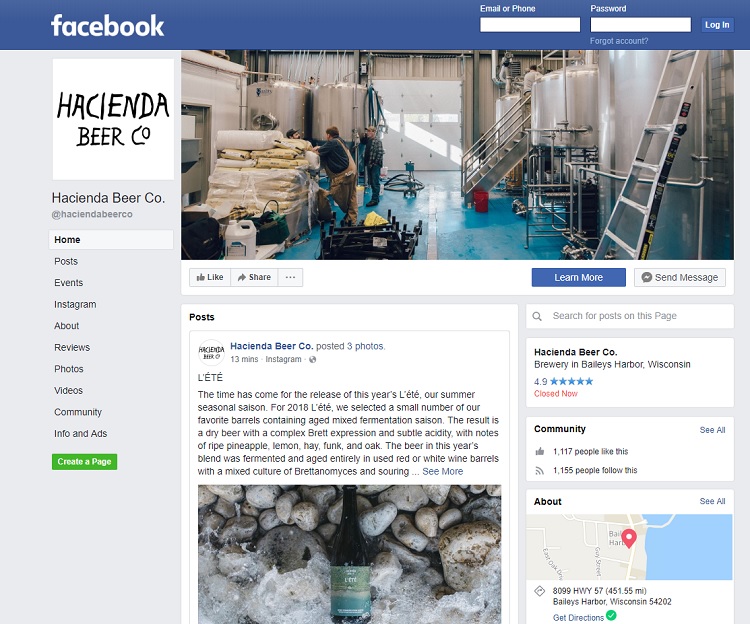Click '1,117 people like this' text
The height and width of the screenshot is (624, 750).
(x=590, y=451)
